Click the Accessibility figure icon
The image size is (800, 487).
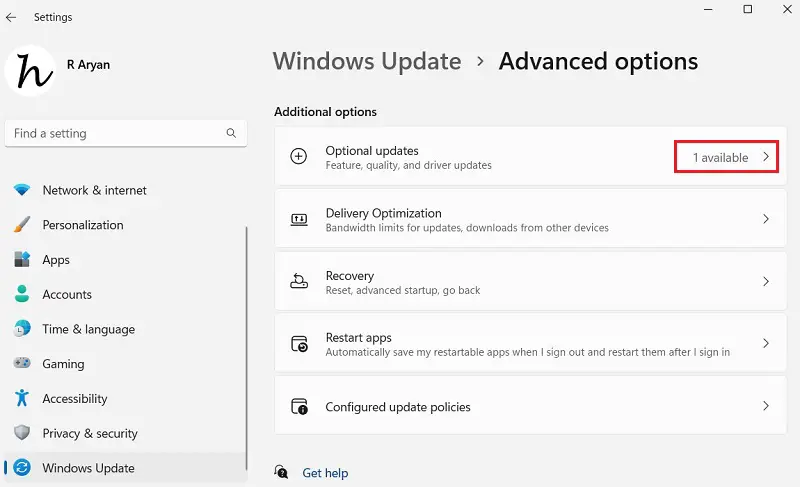(22, 398)
